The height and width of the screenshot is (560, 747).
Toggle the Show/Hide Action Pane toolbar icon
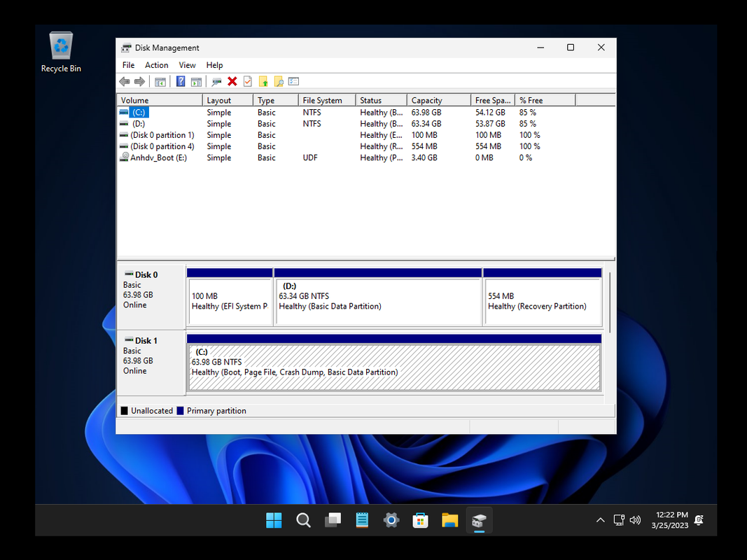tap(196, 82)
